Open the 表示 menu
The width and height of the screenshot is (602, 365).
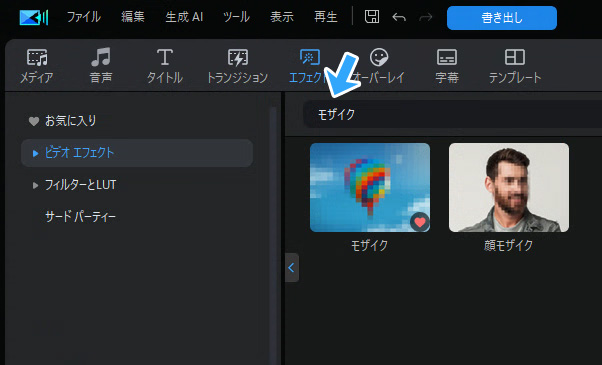click(281, 17)
